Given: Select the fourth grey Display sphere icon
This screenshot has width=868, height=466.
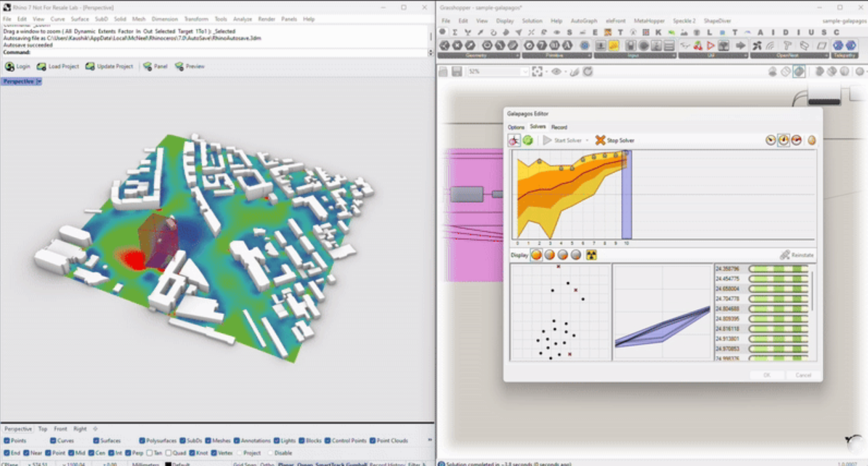Looking at the screenshot, I should pyautogui.click(x=576, y=255).
